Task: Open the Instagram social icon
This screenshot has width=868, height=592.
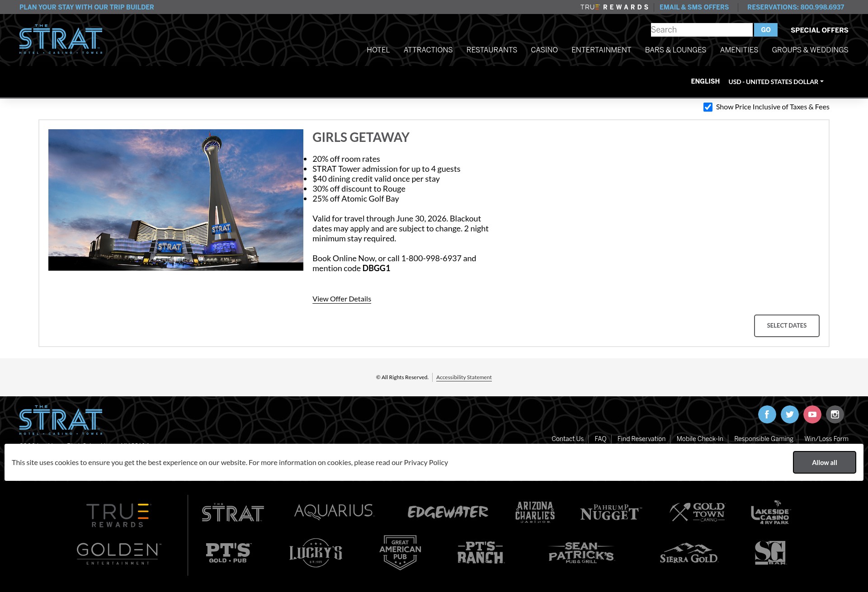Action: click(835, 414)
